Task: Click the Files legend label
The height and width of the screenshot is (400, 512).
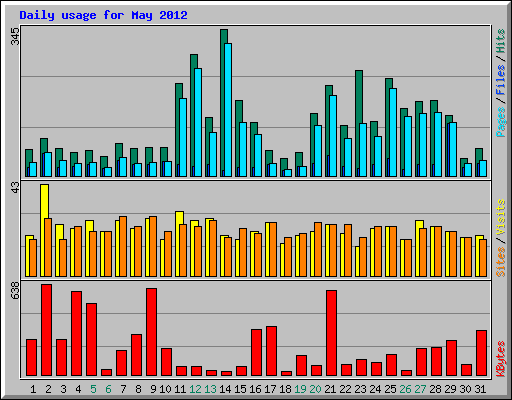Action: 501,80
